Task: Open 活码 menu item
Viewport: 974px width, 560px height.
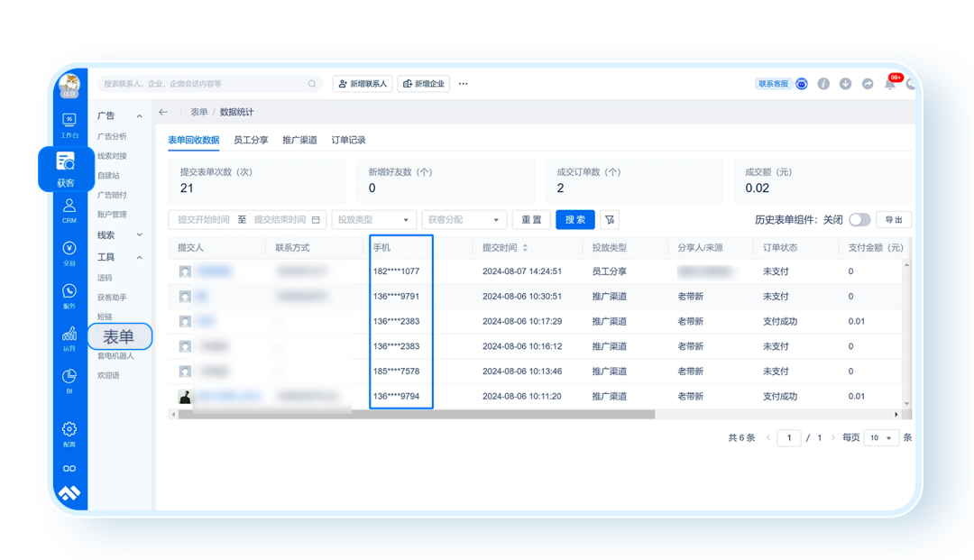Action: coord(105,278)
